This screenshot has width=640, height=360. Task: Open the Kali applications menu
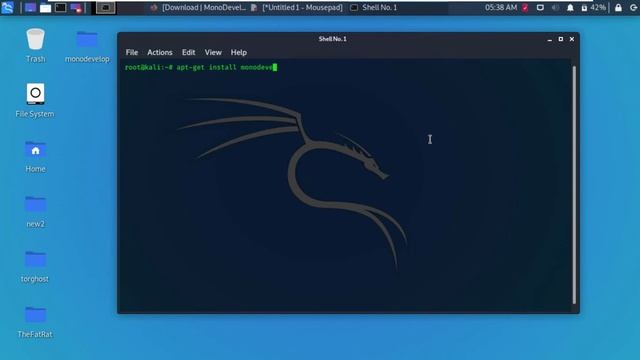pos(7,7)
